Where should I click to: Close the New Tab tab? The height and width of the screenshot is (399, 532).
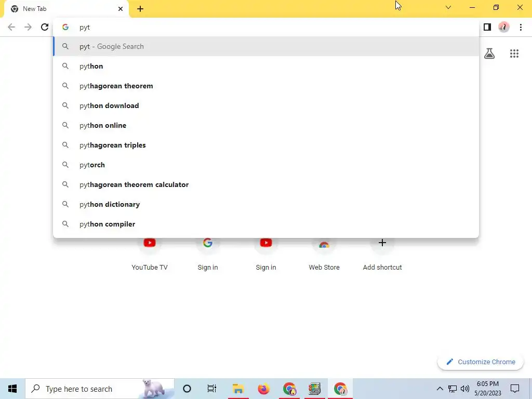(x=121, y=9)
